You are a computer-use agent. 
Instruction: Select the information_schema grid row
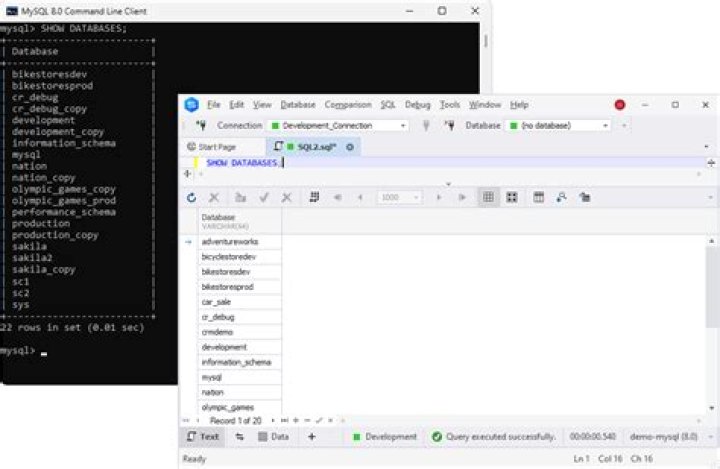[x=240, y=362]
